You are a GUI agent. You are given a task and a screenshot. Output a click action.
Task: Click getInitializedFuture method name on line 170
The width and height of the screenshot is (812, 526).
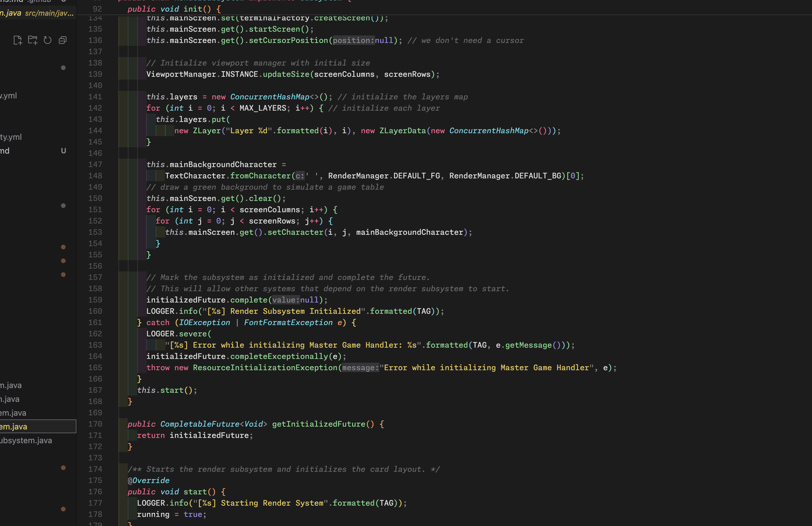[x=319, y=424]
